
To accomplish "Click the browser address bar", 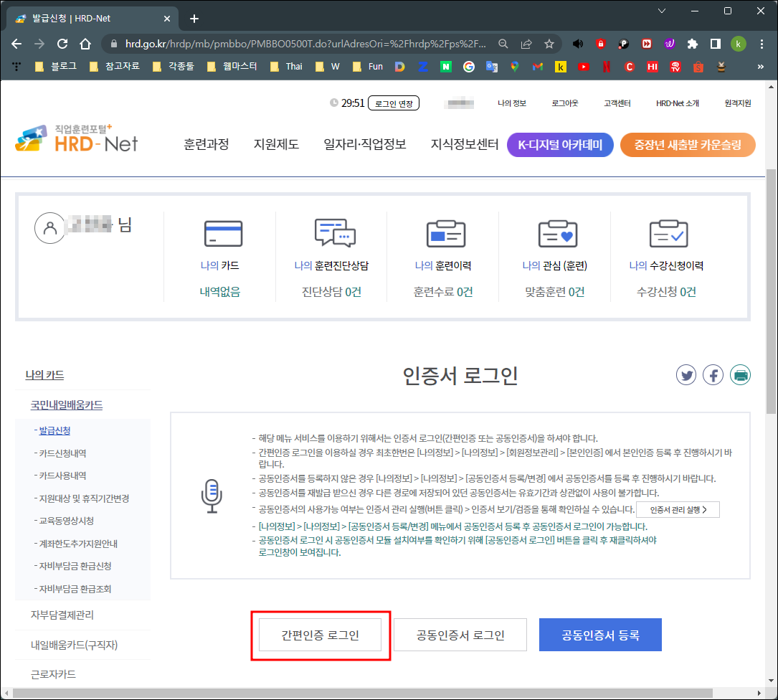I will (x=287, y=44).
